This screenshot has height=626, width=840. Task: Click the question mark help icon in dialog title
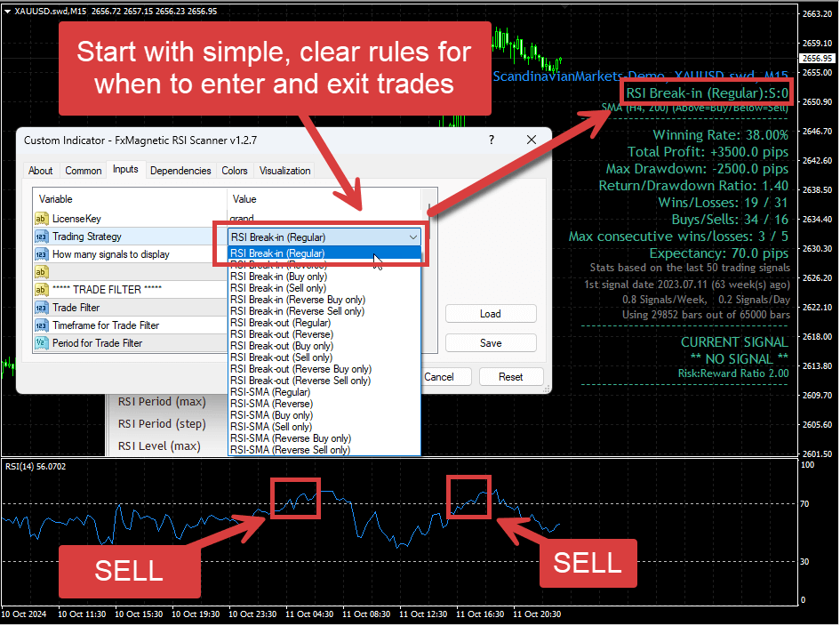490,140
